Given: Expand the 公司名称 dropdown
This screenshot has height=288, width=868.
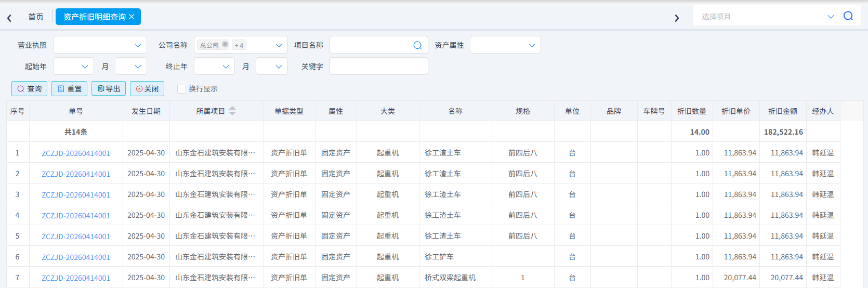Looking at the screenshot, I should pos(279,45).
